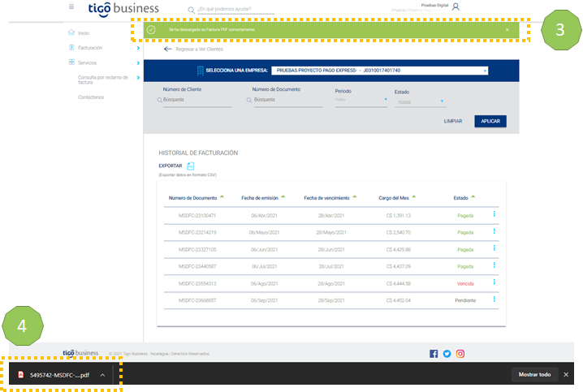The width and height of the screenshot is (583, 392).
Task: Open the user profile icon
Action: point(456,6)
